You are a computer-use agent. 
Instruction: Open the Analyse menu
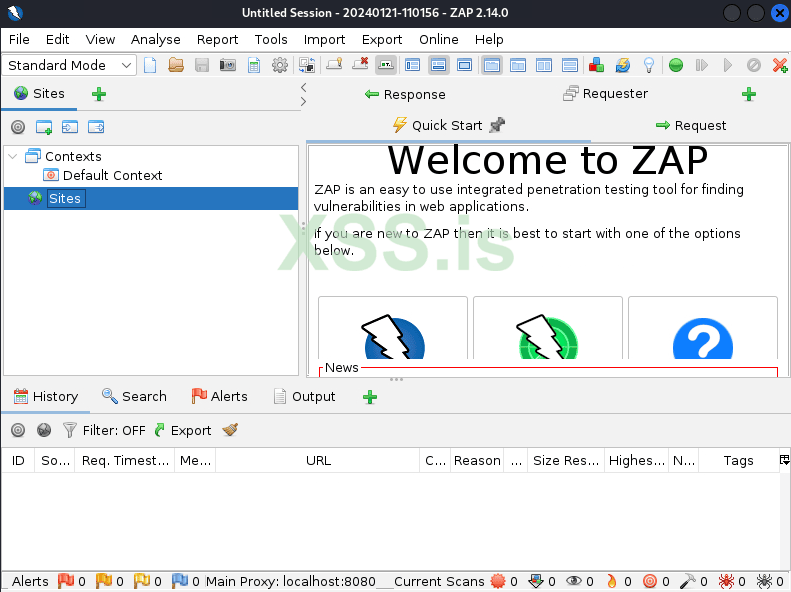pos(155,39)
